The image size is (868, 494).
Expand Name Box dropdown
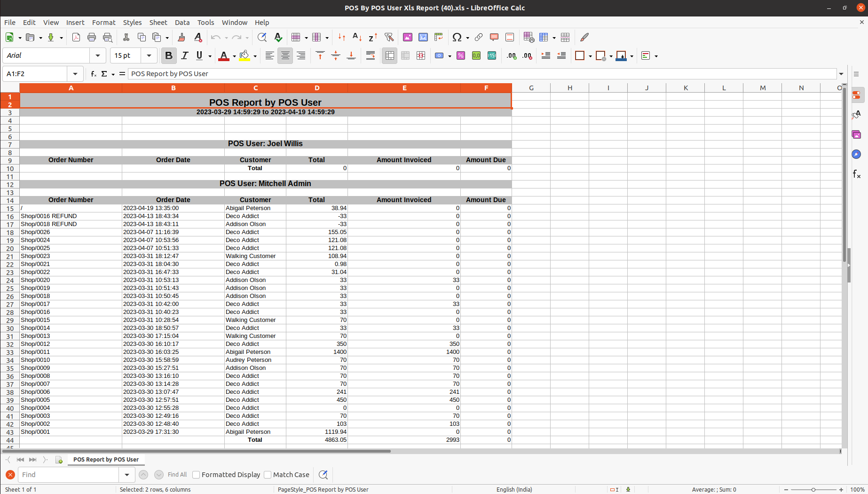(75, 74)
